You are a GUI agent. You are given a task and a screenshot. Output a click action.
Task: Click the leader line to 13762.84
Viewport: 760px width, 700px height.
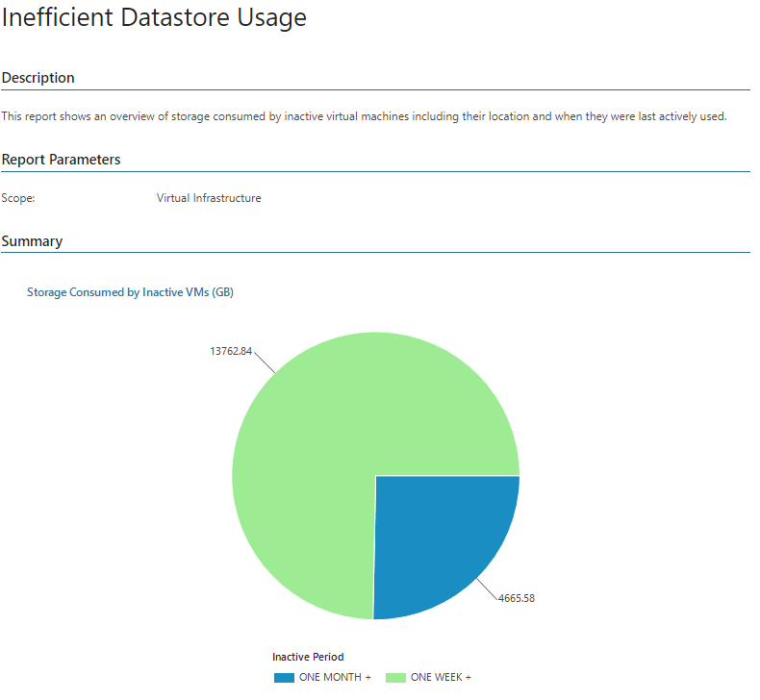pos(265,362)
